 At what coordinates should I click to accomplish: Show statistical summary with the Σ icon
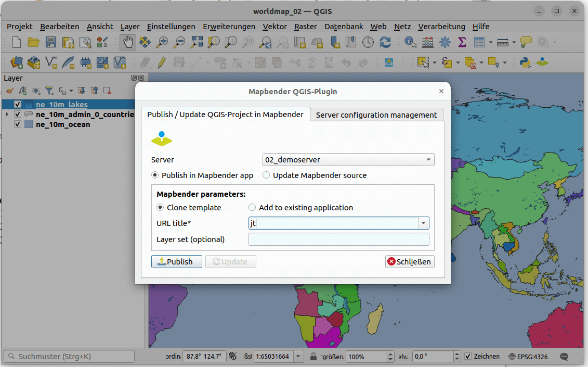tap(462, 43)
